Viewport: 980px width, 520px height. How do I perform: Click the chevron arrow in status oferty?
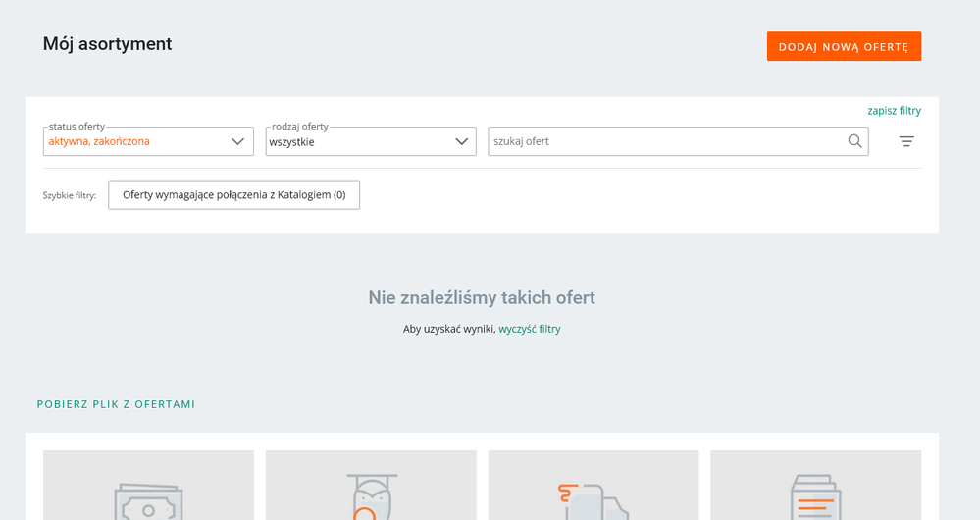tap(238, 141)
